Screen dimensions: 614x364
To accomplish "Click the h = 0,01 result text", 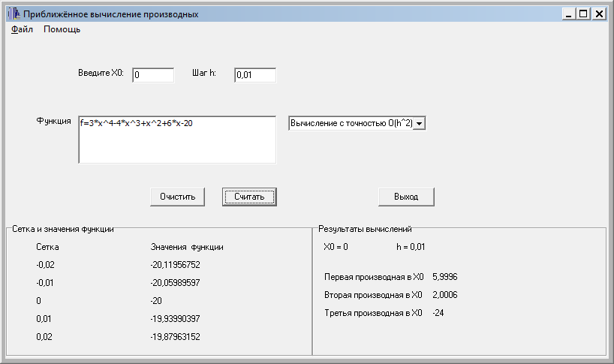I will (411, 247).
